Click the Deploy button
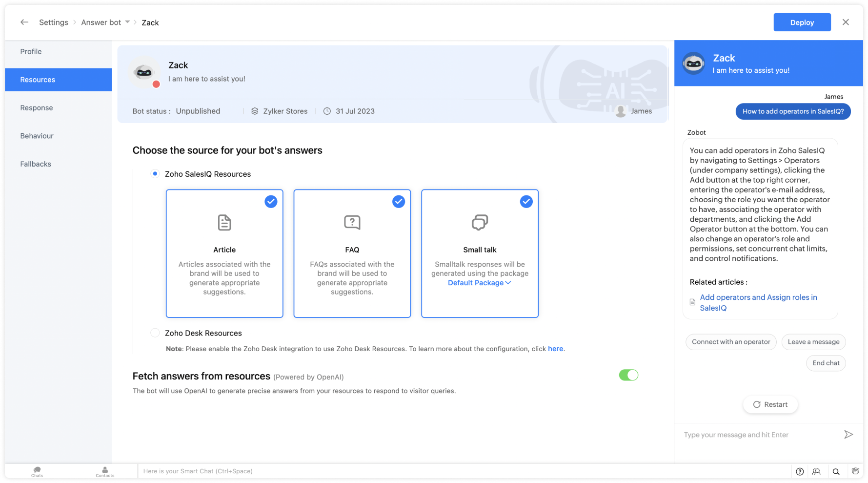 coord(802,22)
